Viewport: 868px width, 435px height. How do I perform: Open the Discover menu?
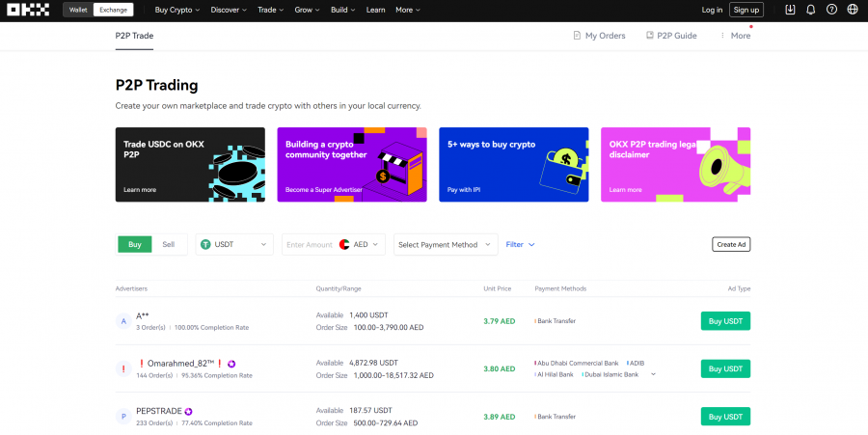point(229,10)
